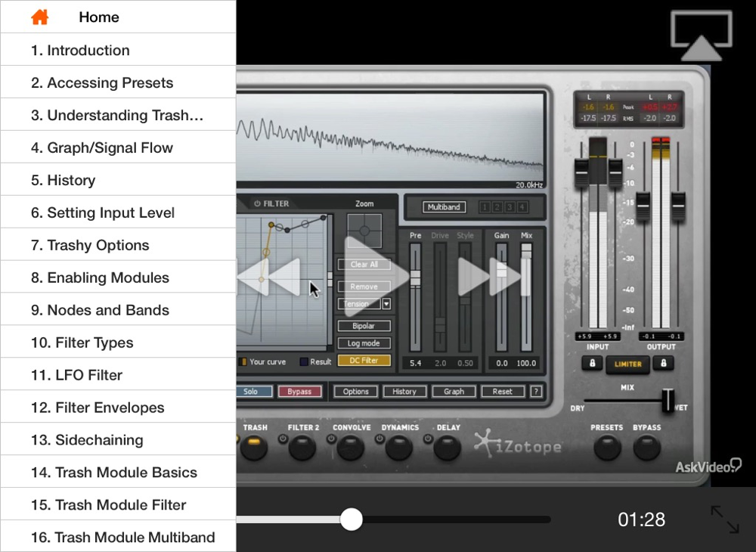This screenshot has width=756, height=552.
Task: Toggle the DC Filter button
Action: pos(364,360)
